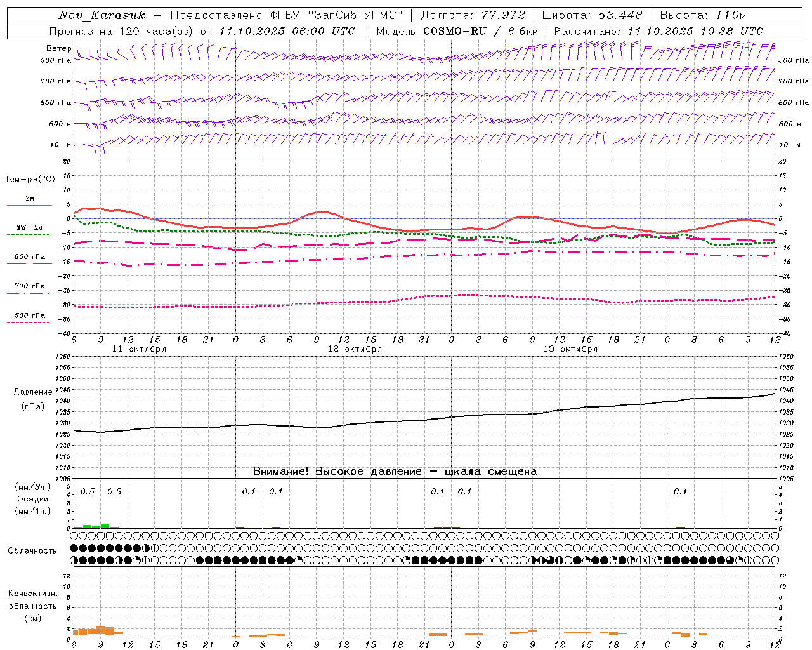Click '500 гПа' entry in temperature legend

pyautogui.click(x=30, y=315)
